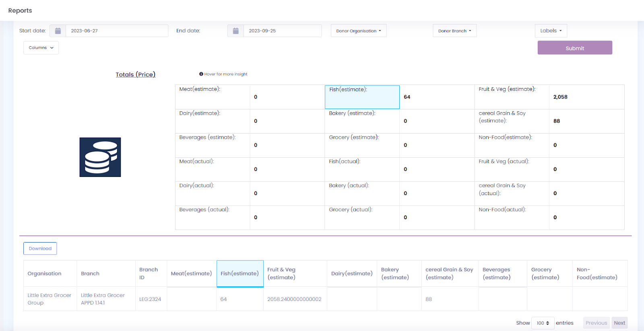644x331 pixels.
Task: Sort by the Fish(estimate) column header
Action: [240, 273]
